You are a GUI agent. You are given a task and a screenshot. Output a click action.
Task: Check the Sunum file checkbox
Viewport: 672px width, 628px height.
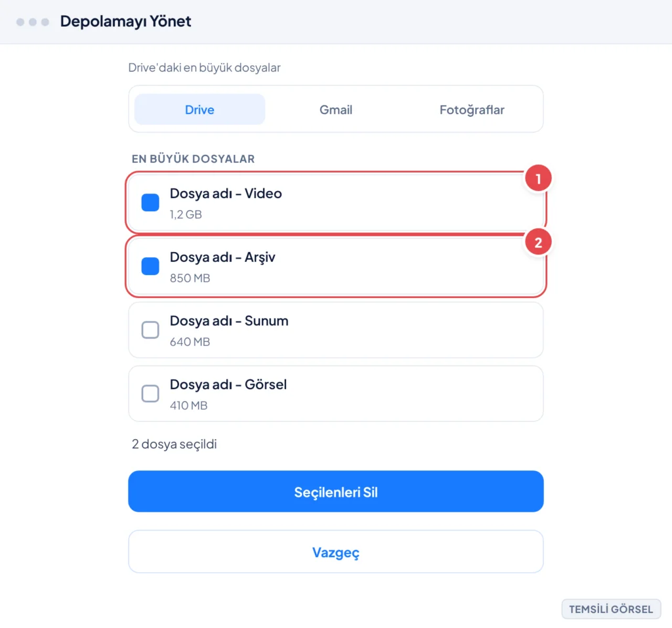point(150,329)
